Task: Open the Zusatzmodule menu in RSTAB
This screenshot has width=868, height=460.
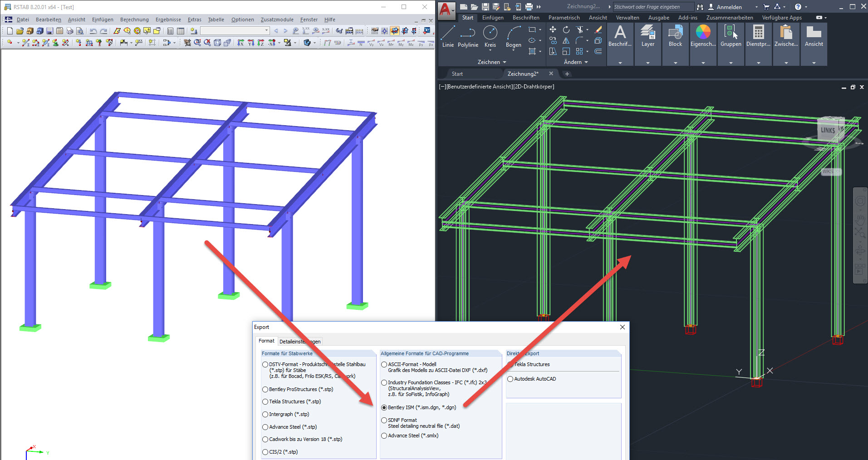Action: coord(277,20)
